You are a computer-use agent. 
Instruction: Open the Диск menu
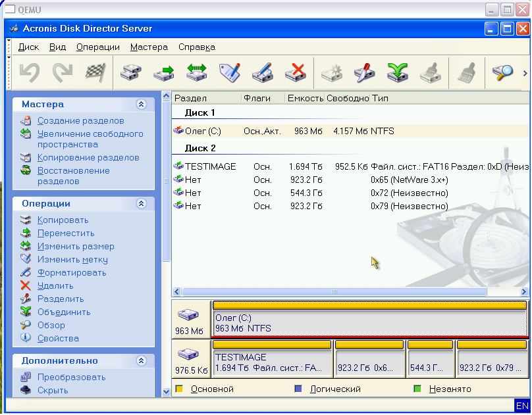coord(28,47)
